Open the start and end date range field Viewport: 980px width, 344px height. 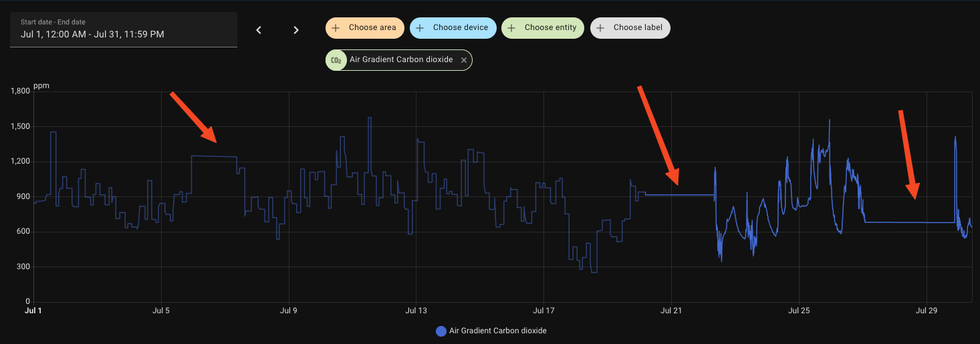[x=124, y=29]
